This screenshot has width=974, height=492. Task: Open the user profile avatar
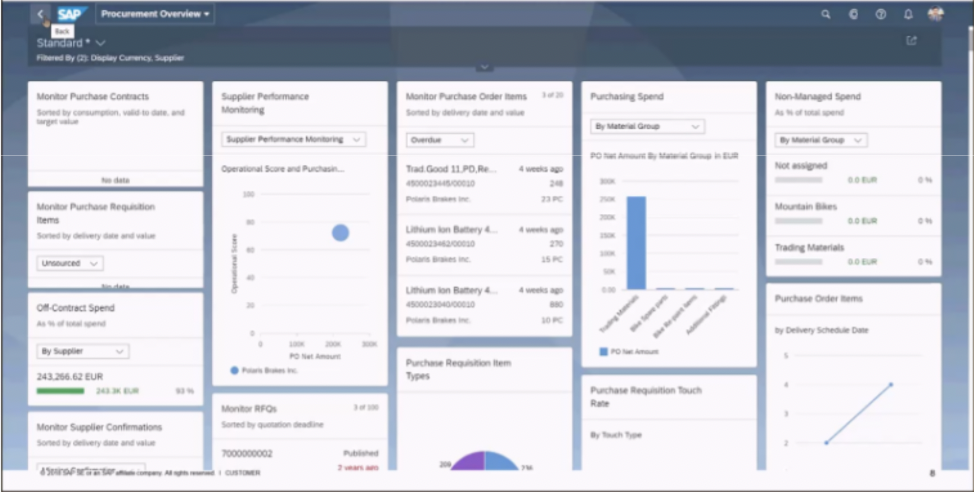point(935,14)
